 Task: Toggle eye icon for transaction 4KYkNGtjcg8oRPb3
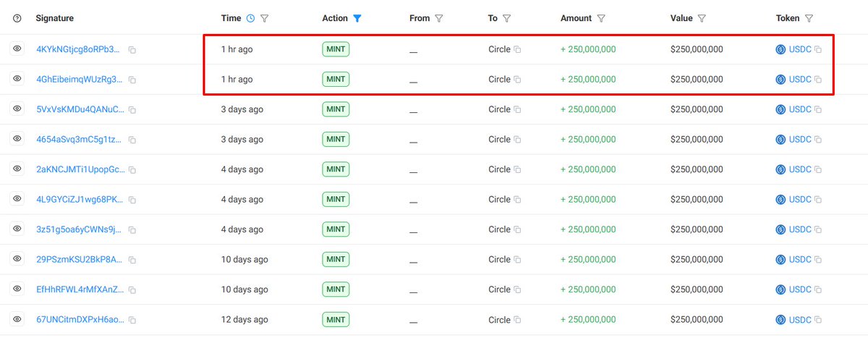(x=17, y=49)
